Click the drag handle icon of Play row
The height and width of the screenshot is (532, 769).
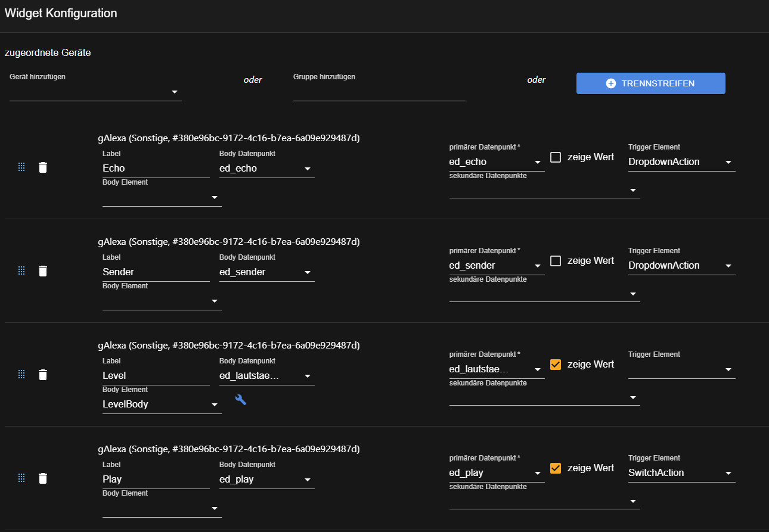(21, 478)
